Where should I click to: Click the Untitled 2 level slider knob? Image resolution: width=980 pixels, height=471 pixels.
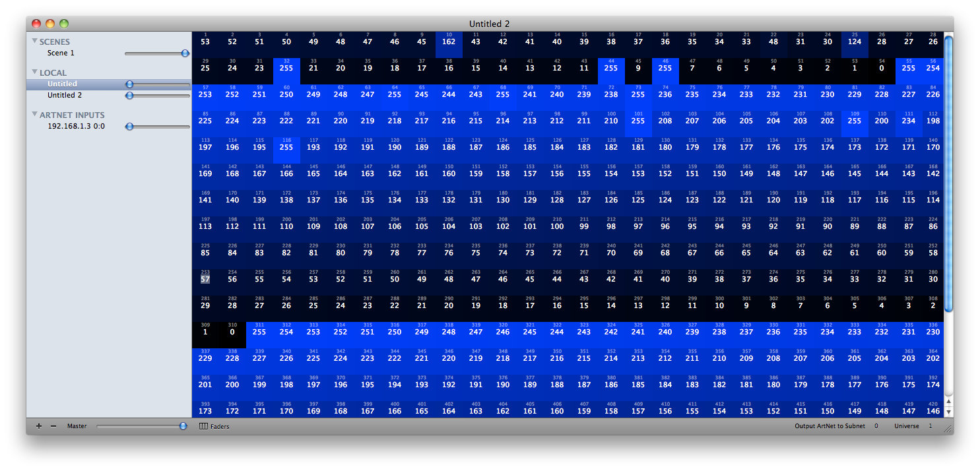[129, 96]
